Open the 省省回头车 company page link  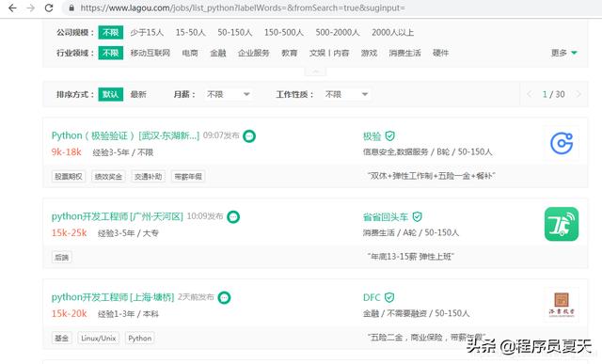[x=386, y=217]
